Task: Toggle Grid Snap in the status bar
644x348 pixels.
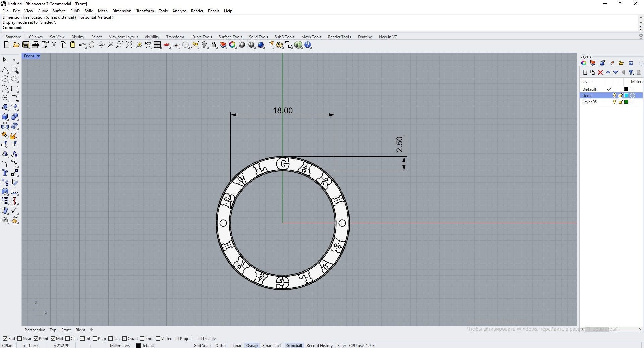Action: pyautogui.click(x=202, y=345)
